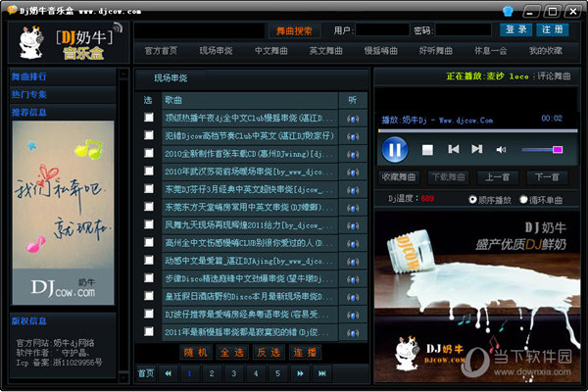Viewport: 588px width, 392px height.
Task: Go to page 2
Action: click(212, 373)
